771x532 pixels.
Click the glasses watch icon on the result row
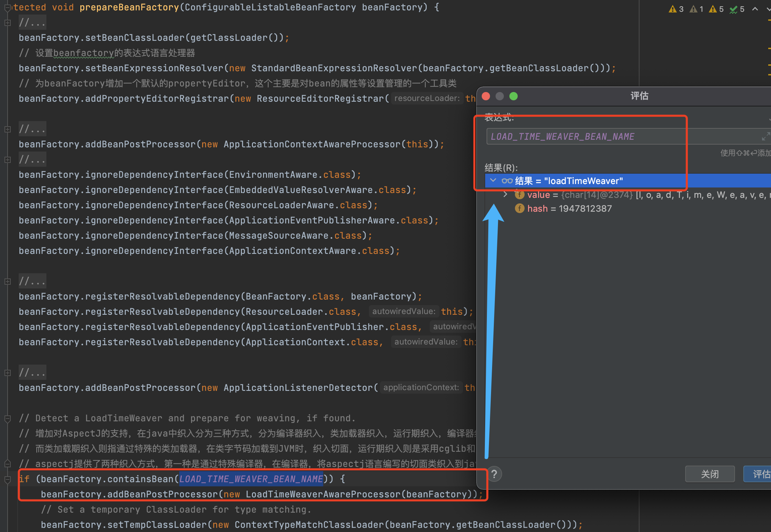507,181
